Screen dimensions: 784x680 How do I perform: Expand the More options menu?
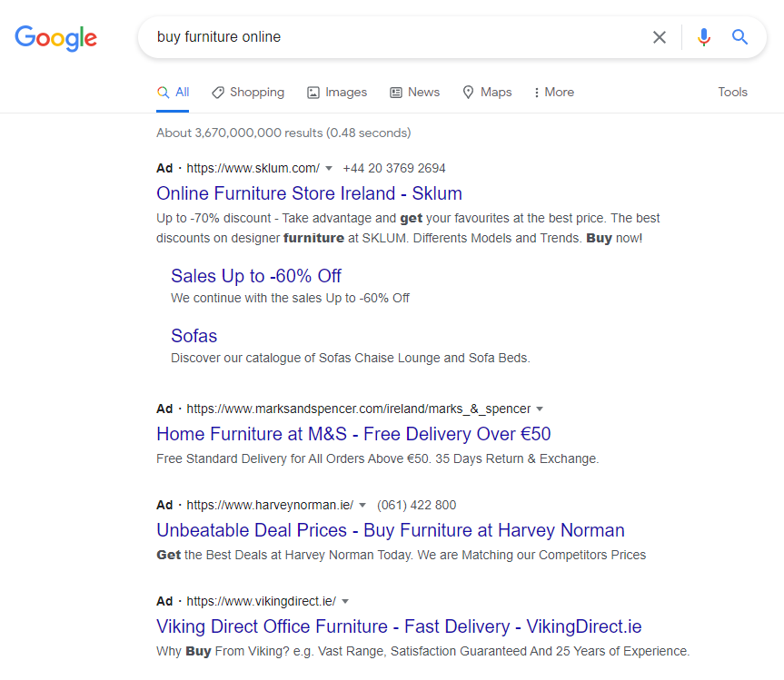point(553,93)
